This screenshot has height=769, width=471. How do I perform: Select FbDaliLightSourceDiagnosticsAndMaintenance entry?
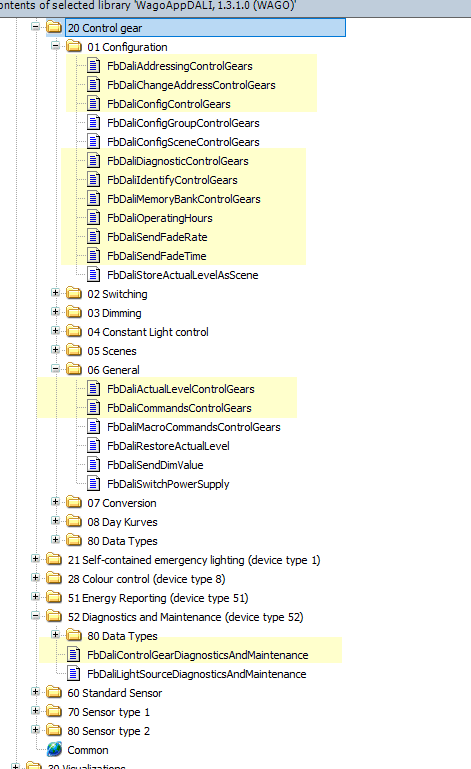197,674
